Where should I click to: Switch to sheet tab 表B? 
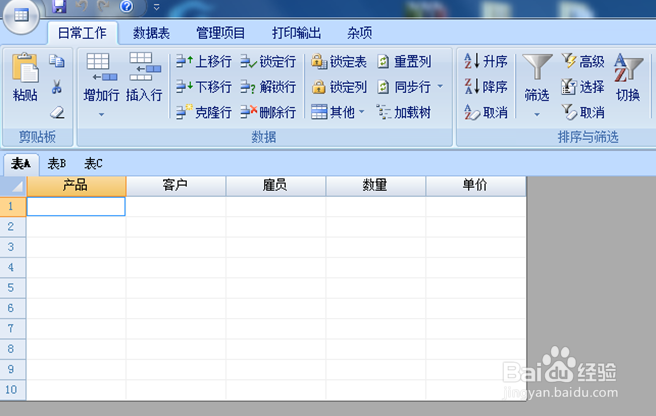57,164
